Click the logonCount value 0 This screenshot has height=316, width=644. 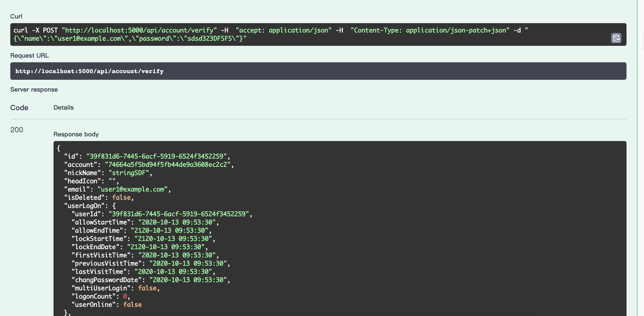125,296
